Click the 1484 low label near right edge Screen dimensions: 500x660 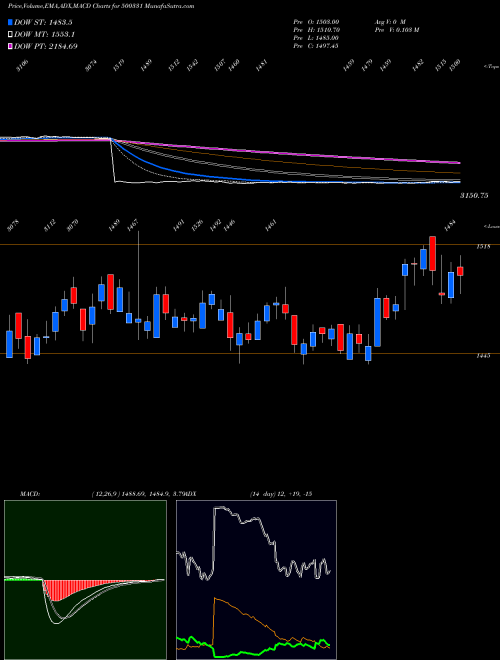tap(451, 226)
